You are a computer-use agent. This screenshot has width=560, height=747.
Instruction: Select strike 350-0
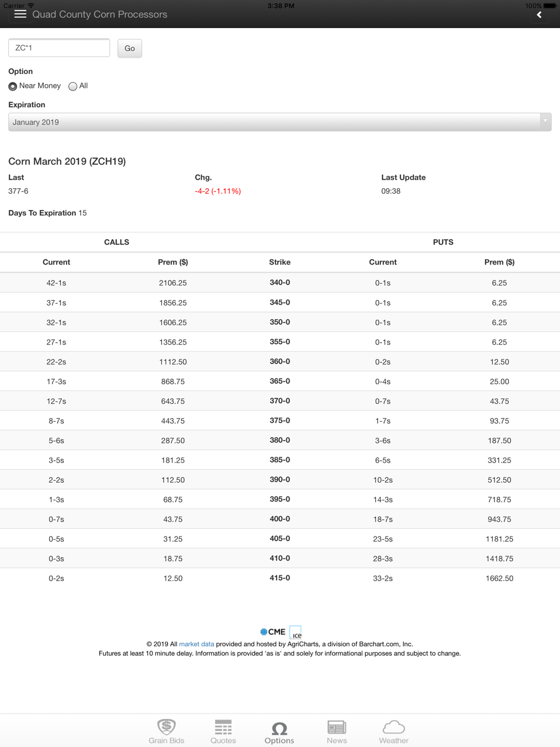280,322
